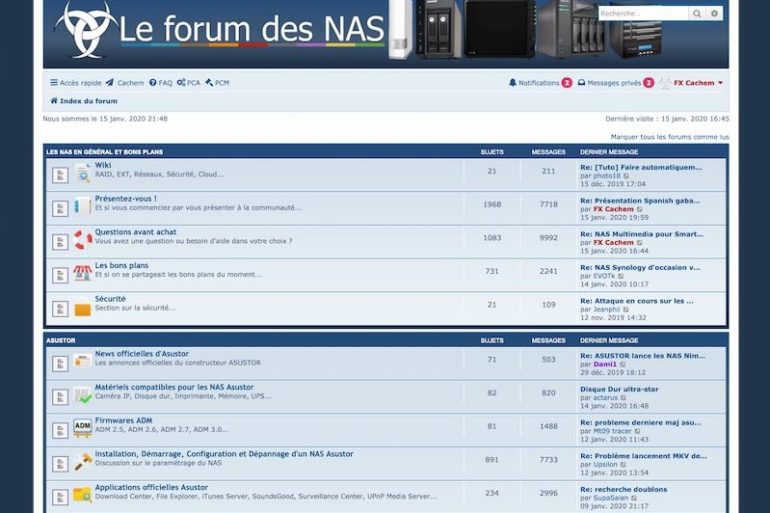The width and height of the screenshot is (770, 513).
Task: Click Questions avant achat lifebuoy icon
Action: [82, 240]
